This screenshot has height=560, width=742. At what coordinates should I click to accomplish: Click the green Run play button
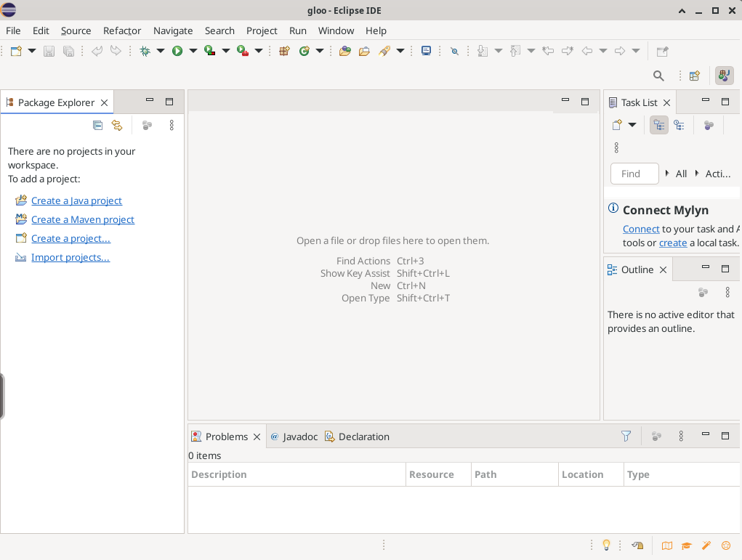pyautogui.click(x=177, y=51)
